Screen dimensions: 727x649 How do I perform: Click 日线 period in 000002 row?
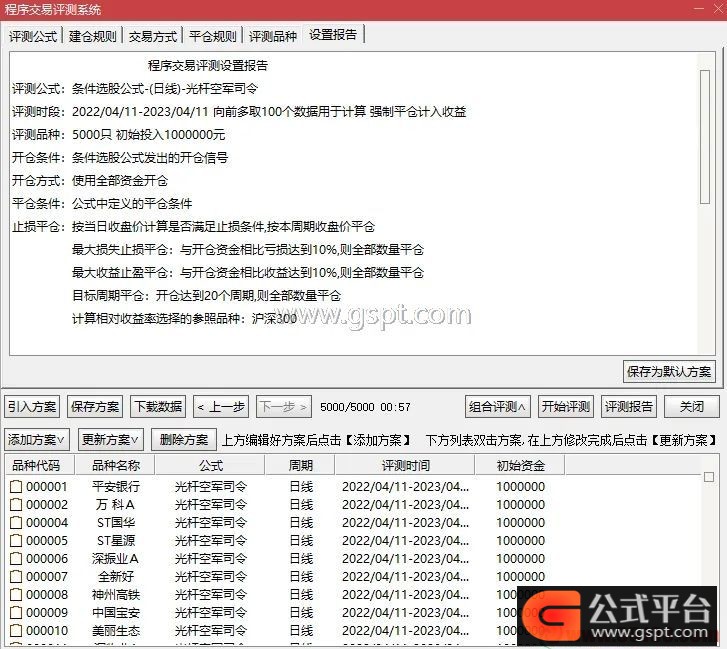[x=301, y=504]
